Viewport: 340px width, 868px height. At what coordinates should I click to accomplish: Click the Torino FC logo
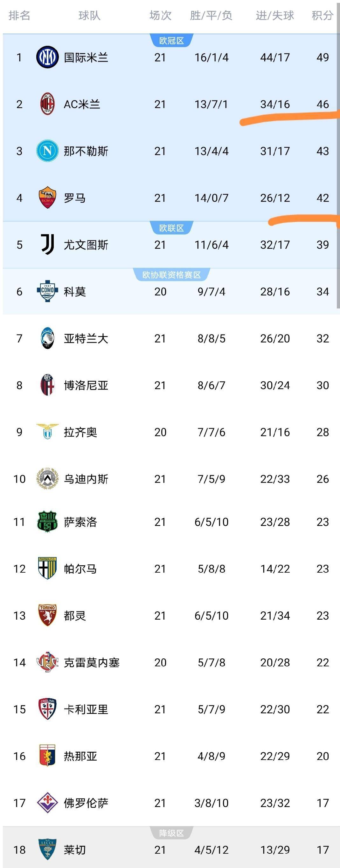47,616
